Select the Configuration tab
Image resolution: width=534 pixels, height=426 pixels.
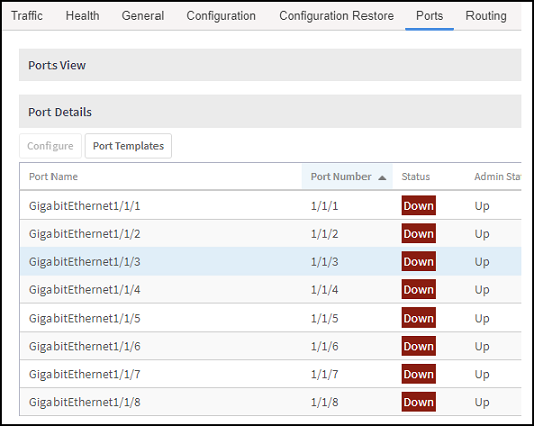pos(221,16)
